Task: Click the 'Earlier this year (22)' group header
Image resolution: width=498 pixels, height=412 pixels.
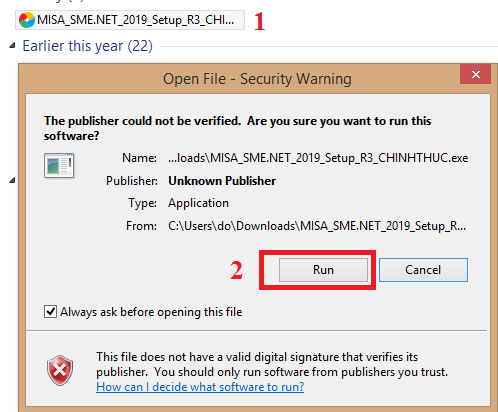Action: pos(87,46)
